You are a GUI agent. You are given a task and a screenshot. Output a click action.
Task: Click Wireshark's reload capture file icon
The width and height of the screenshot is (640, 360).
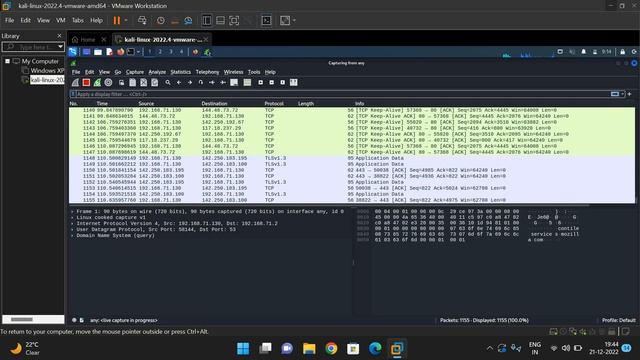tap(155, 82)
